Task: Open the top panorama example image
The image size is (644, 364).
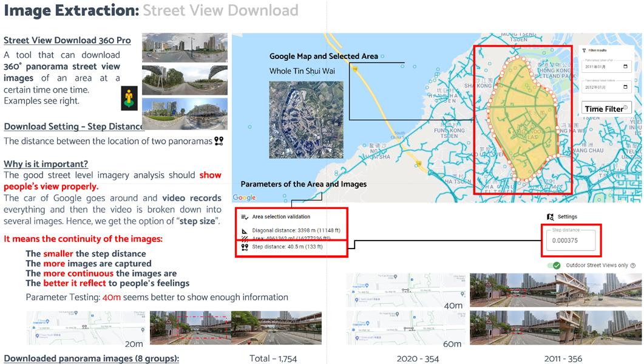Action: (185, 48)
